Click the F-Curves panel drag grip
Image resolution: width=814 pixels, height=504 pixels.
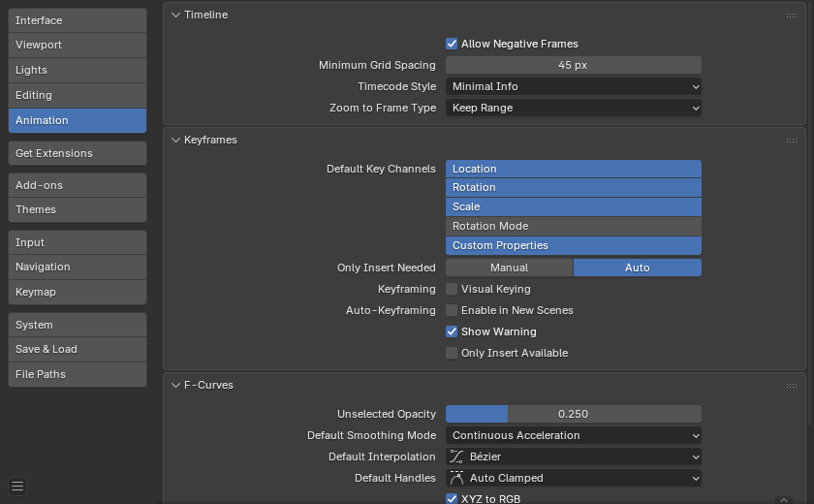pyautogui.click(x=791, y=386)
